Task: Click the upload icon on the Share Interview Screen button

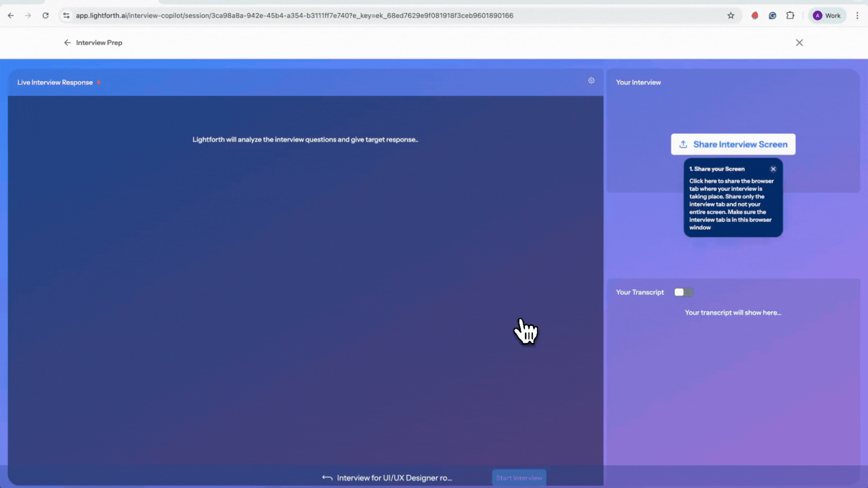Action: [683, 145]
